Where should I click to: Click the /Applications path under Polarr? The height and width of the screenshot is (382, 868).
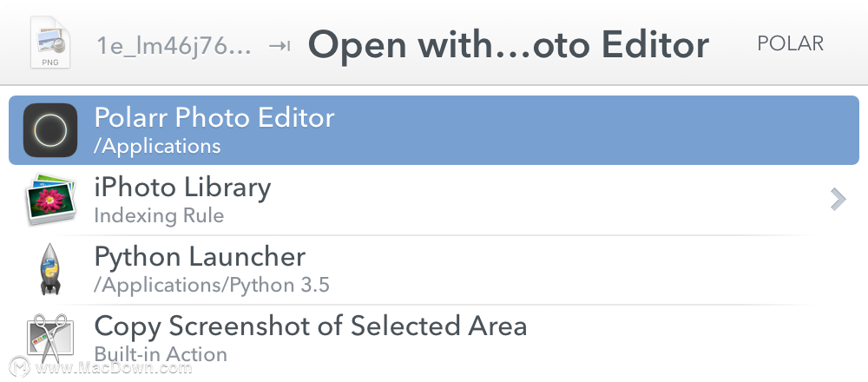(x=157, y=146)
